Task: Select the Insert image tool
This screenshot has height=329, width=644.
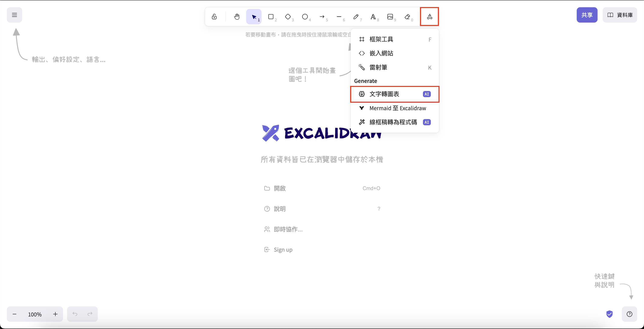Action: coord(390,17)
